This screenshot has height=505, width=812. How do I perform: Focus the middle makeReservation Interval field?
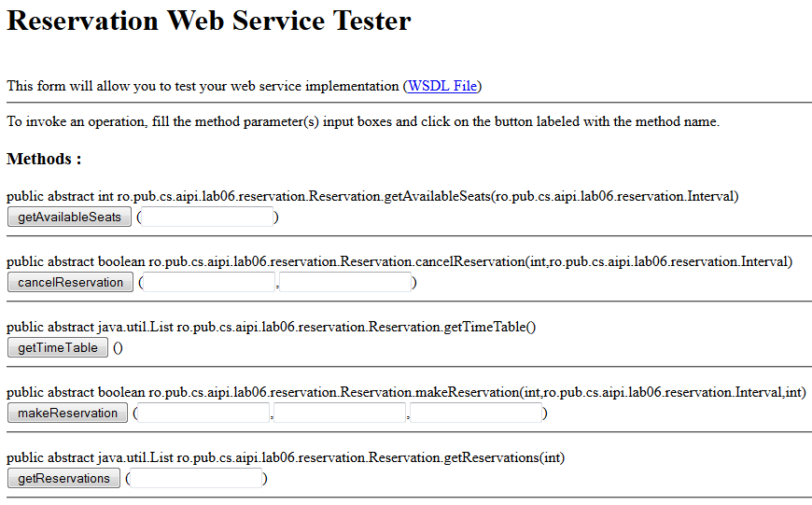point(340,413)
